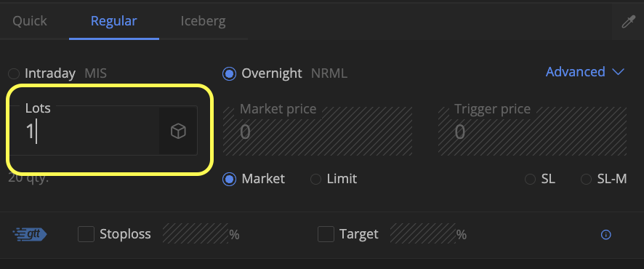Click the Market price field
Viewport: 644px width, 269px height.
pyautogui.click(x=318, y=131)
